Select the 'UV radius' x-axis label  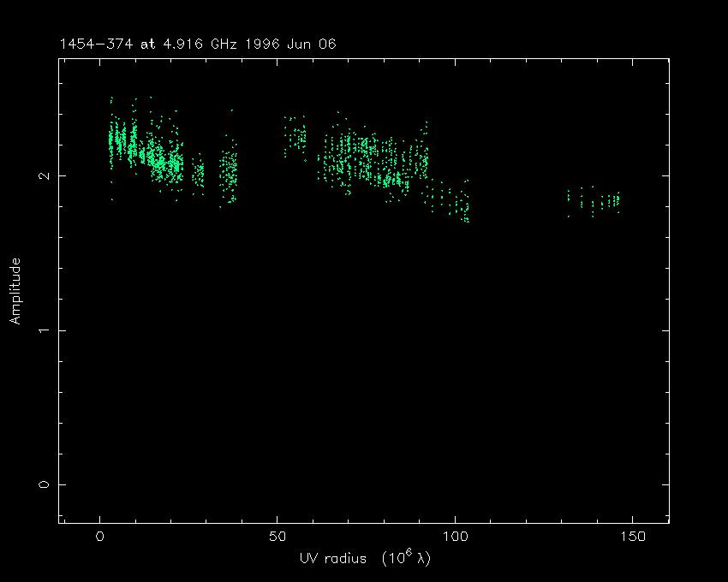click(331, 557)
